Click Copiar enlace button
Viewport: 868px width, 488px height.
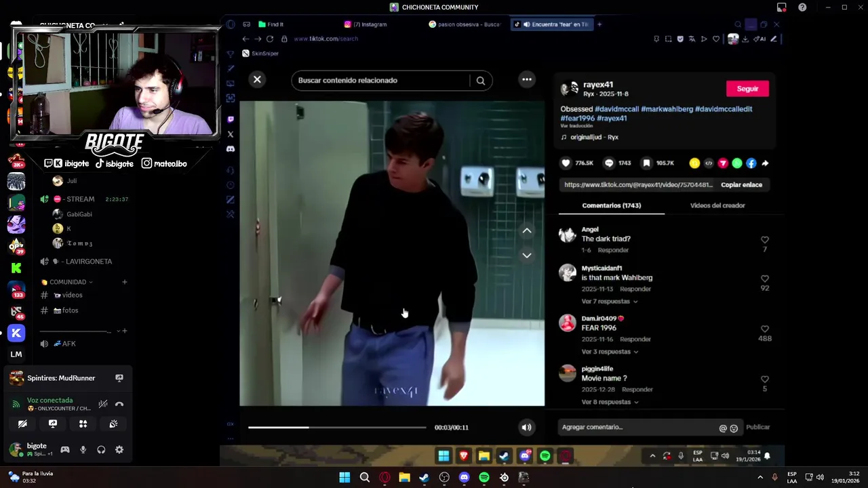(741, 185)
